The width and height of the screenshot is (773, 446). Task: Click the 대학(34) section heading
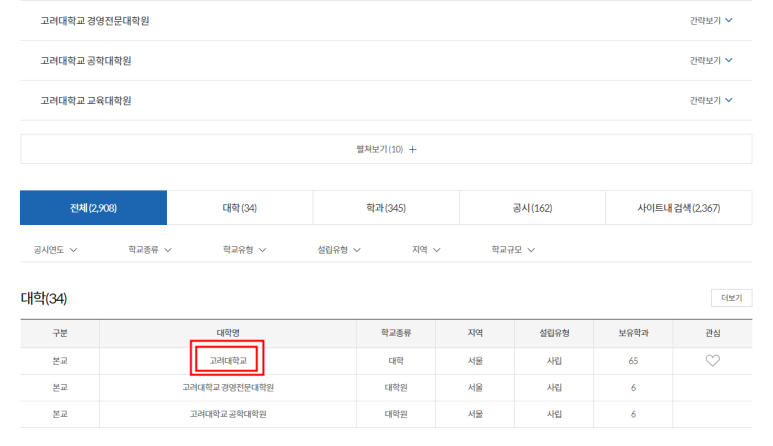[44, 298]
